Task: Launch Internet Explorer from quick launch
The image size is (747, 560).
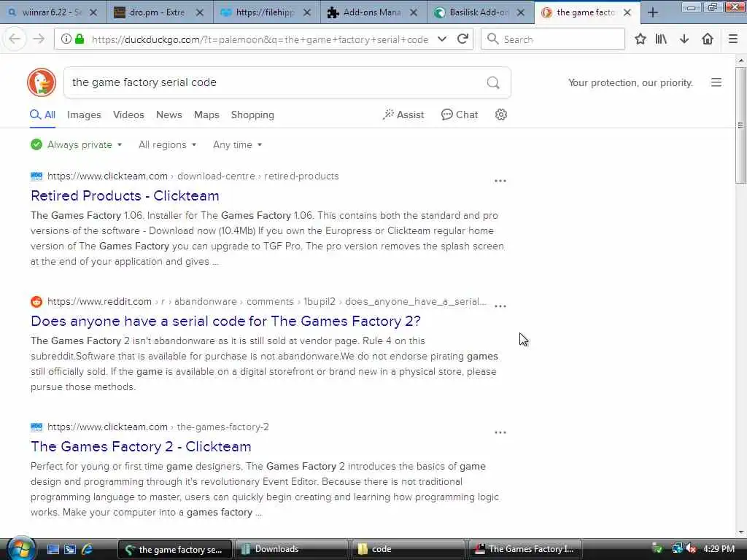Action: click(88, 549)
